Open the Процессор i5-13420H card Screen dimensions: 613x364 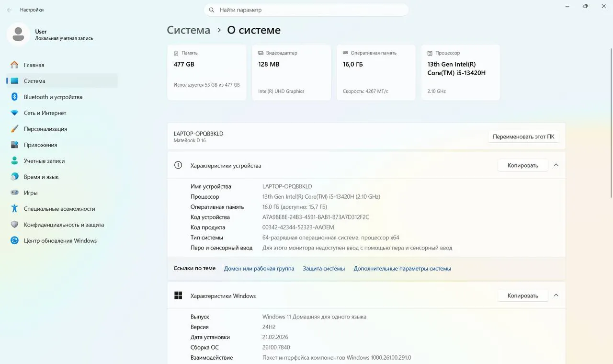point(461,72)
